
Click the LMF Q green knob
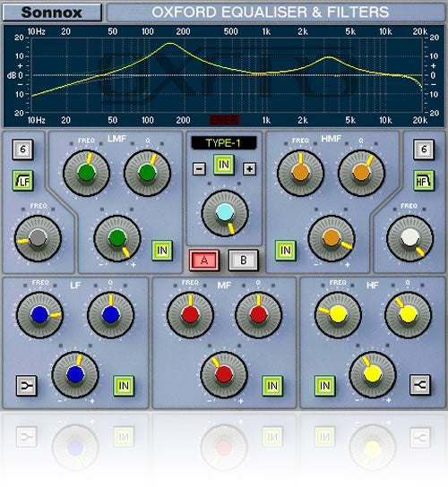[147, 173]
